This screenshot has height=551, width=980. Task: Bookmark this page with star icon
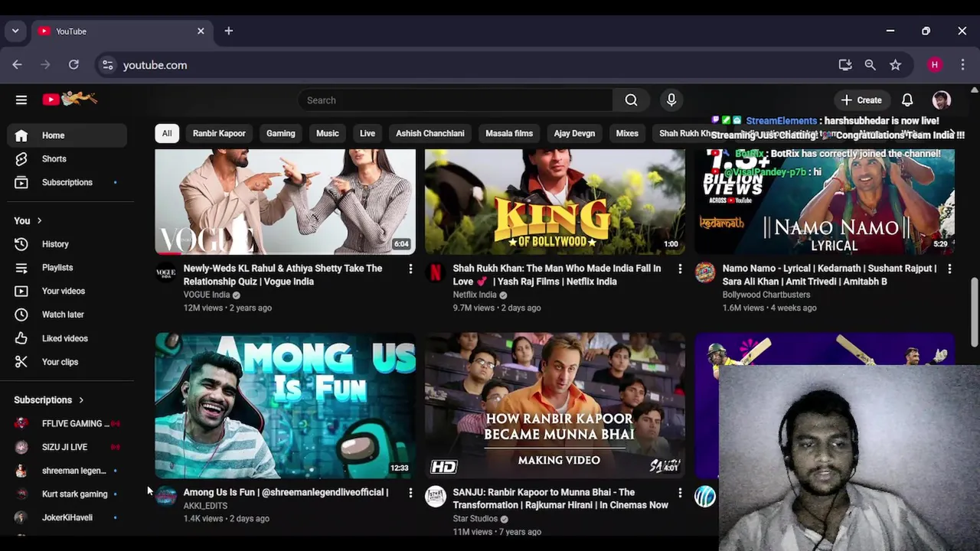click(895, 65)
